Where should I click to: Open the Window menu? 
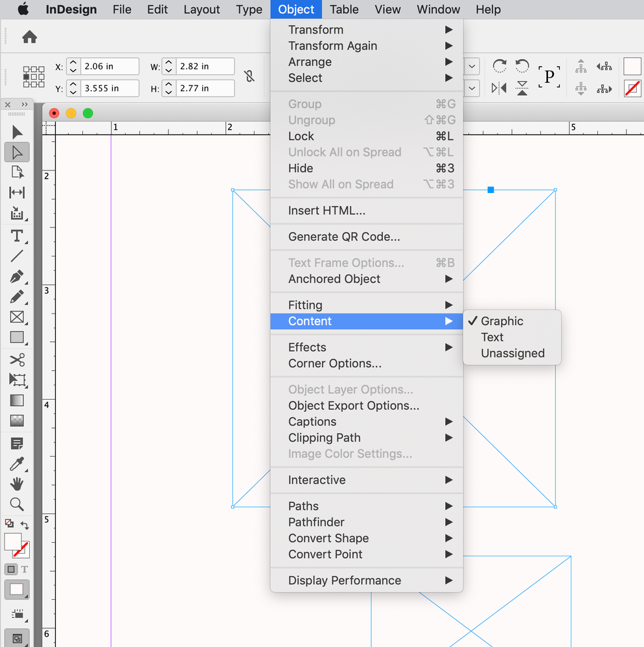coord(438,9)
